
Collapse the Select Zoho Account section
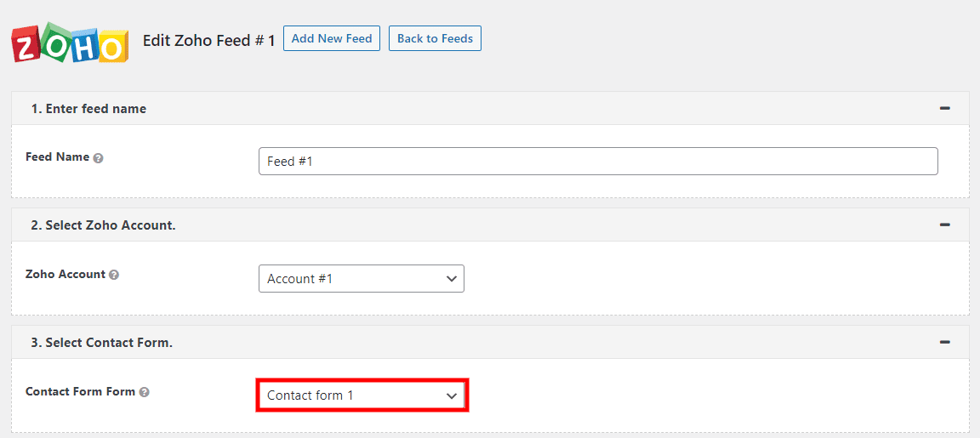tap(944, 225)
